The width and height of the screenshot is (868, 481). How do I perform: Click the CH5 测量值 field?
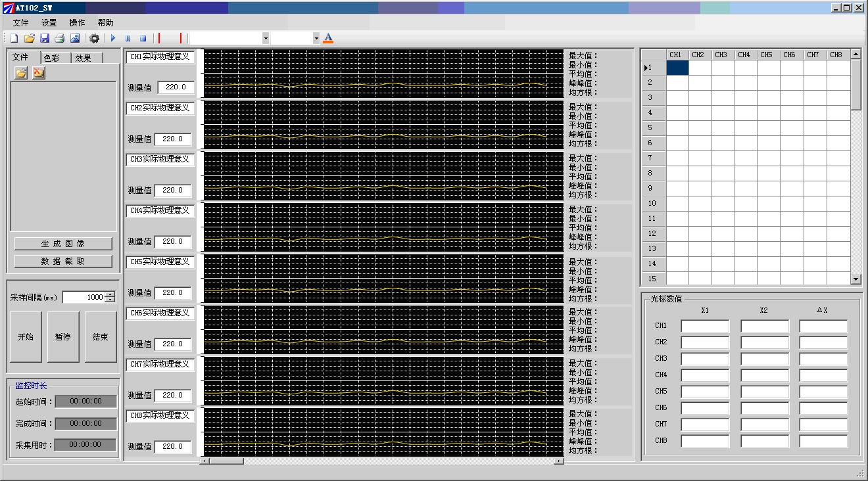click(174, 293)
